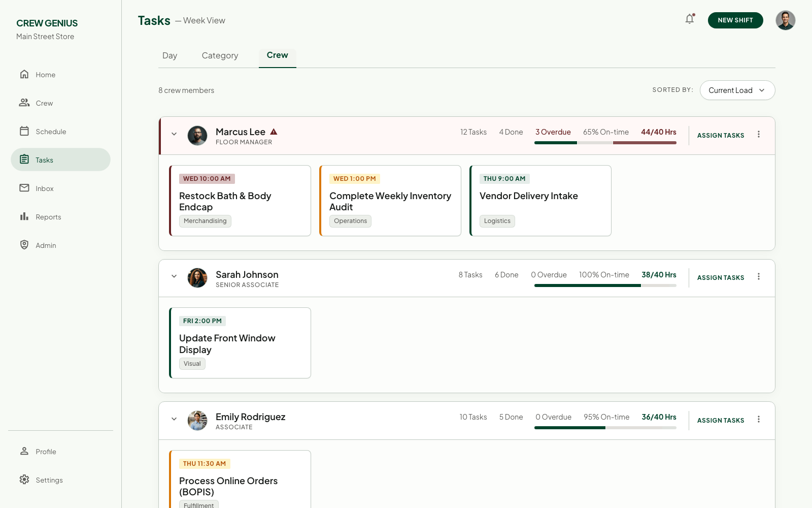812x508 pixels.
Task: Assign tasks to Sarah Johnson
Action: point(721,278)
